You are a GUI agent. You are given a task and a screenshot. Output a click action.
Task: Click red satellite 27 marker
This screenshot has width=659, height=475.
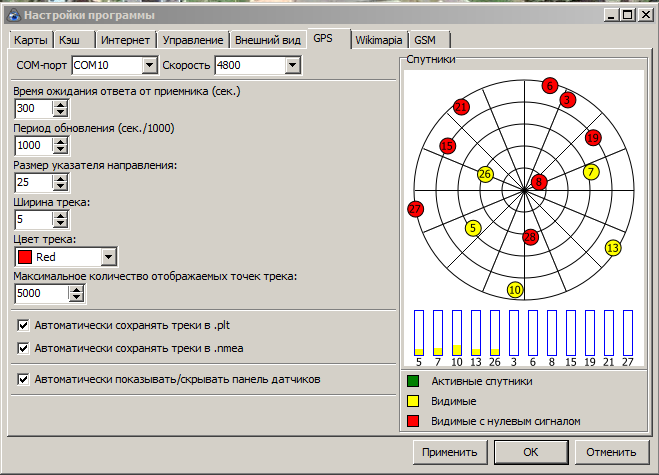click(416, 209)
